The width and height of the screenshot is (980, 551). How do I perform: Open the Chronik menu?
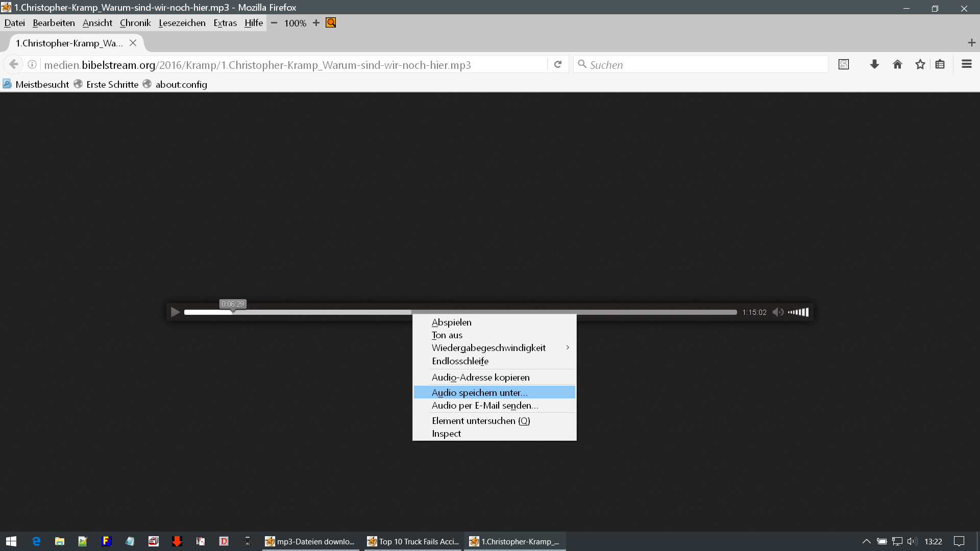pyautogui.click(x=135, y=23)
